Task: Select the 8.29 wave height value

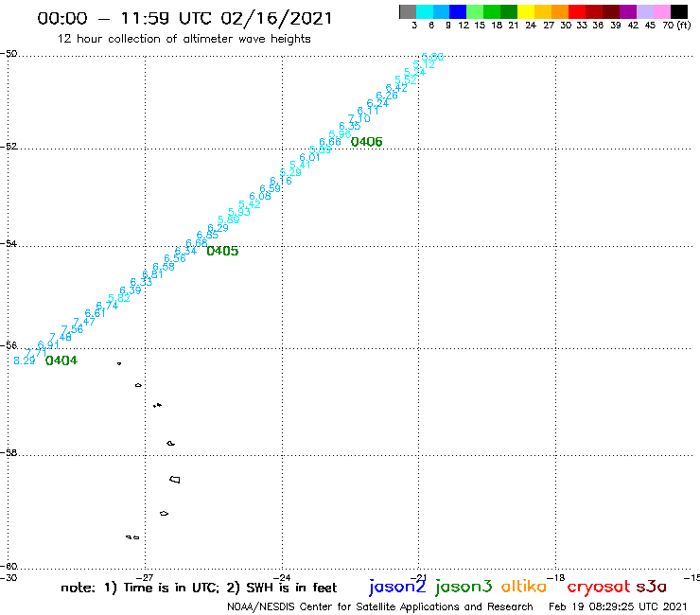Action: (24, 360)
